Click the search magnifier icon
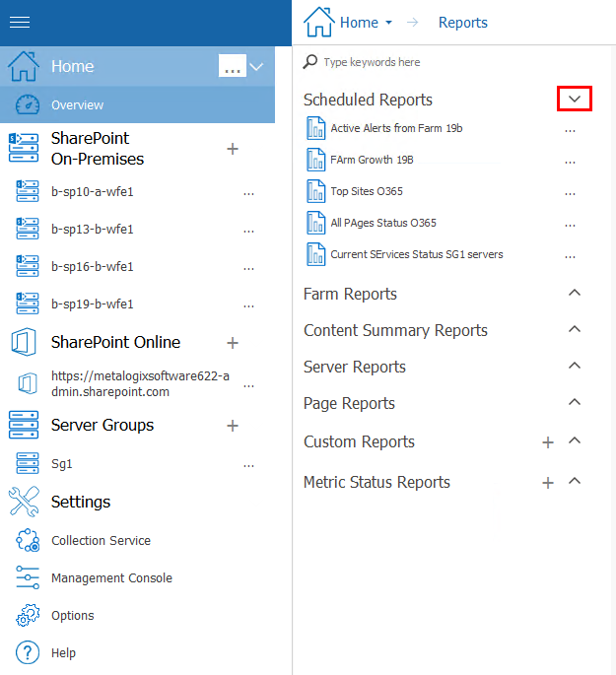The width and height of the screenshot is (616, 675). [x=309, y=62]
